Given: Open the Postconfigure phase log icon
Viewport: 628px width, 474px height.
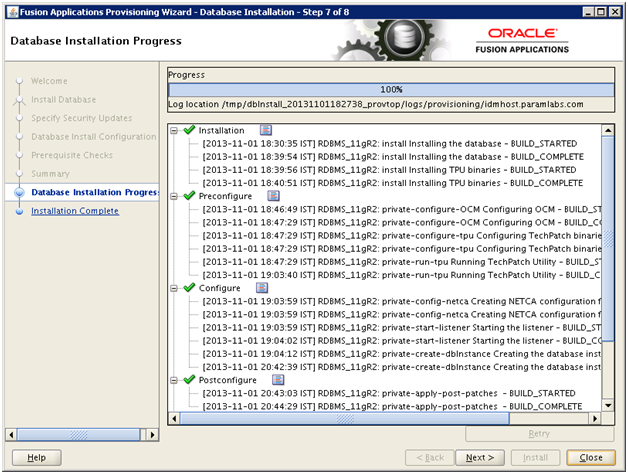Looking at the screenshot, I should pos(278,379).
